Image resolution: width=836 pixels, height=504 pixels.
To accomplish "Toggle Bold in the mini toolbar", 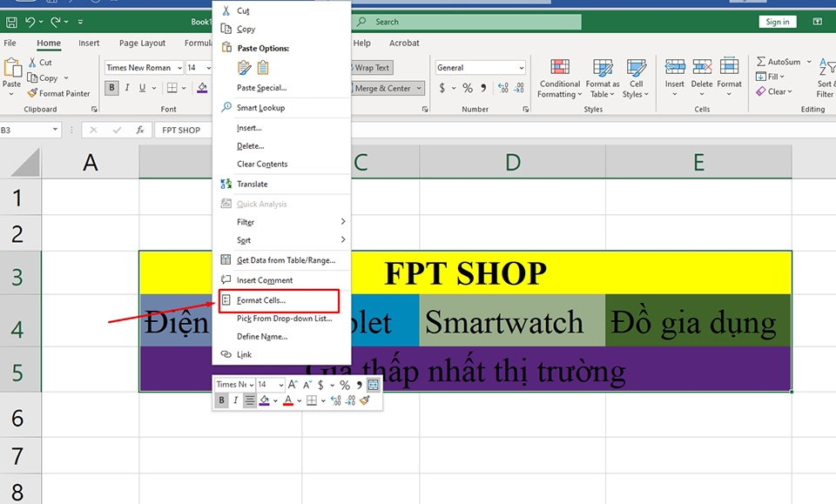I will click(x=221, y=400).
